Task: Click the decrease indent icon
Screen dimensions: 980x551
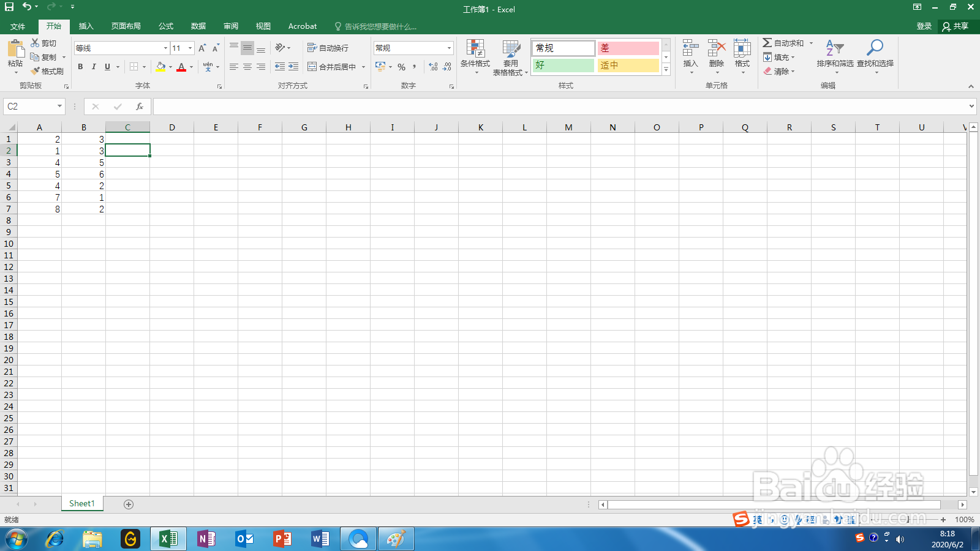Action: (280, 67)
